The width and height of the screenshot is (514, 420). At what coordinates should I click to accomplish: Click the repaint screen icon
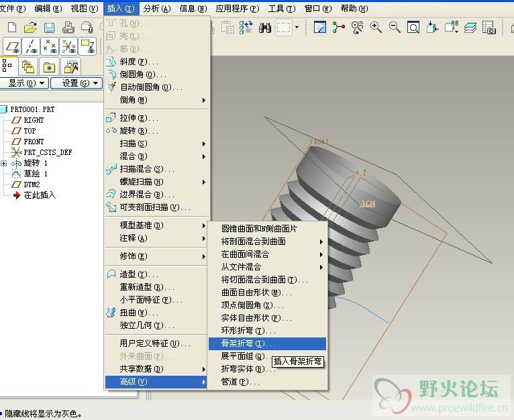tap(320, 28)
